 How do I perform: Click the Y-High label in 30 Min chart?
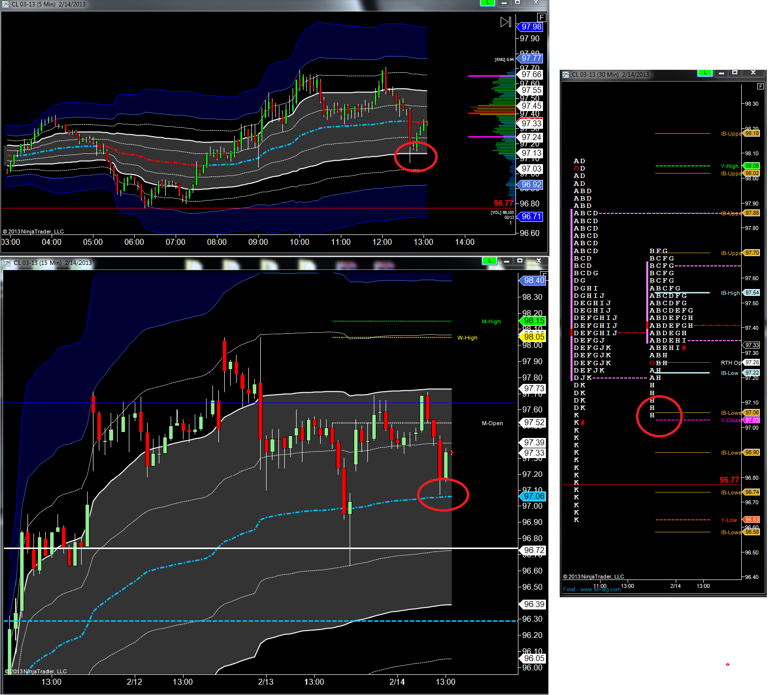coord(730,166)
